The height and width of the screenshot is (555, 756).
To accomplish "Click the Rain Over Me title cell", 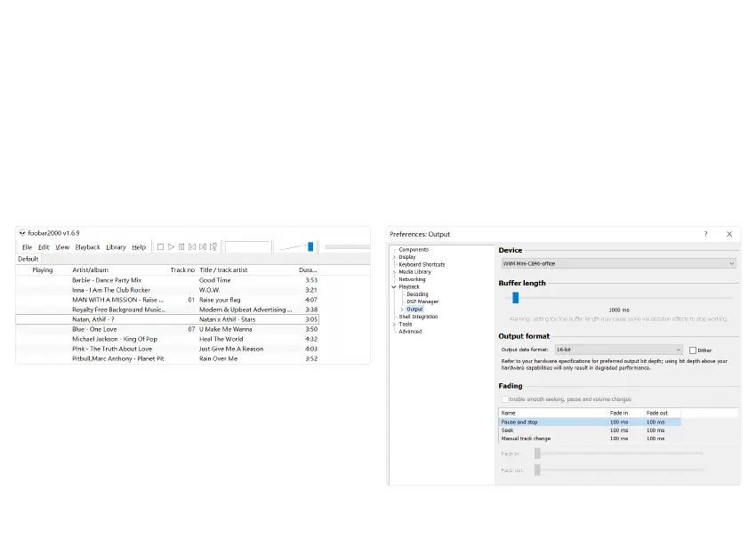I will coord(219,358).
